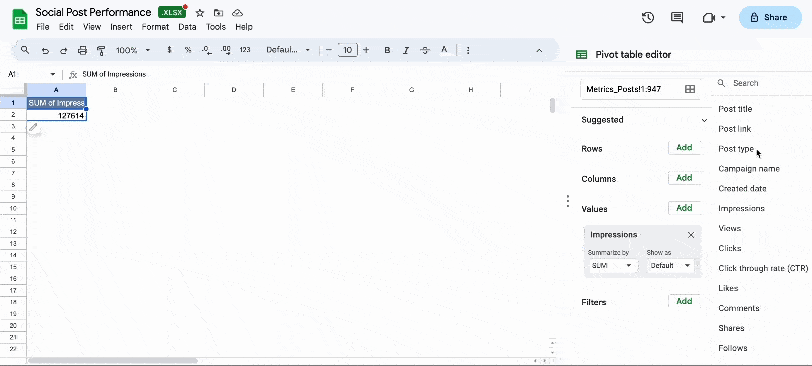812x366 pixels.
Task: Toggle italic formatting
Action: tap(406, 50)
